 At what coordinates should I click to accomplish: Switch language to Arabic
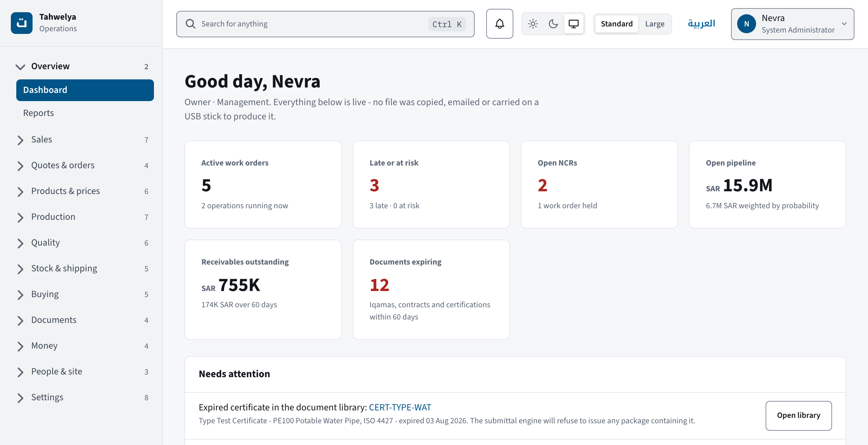pyautogui.click(x=702, y=23)
